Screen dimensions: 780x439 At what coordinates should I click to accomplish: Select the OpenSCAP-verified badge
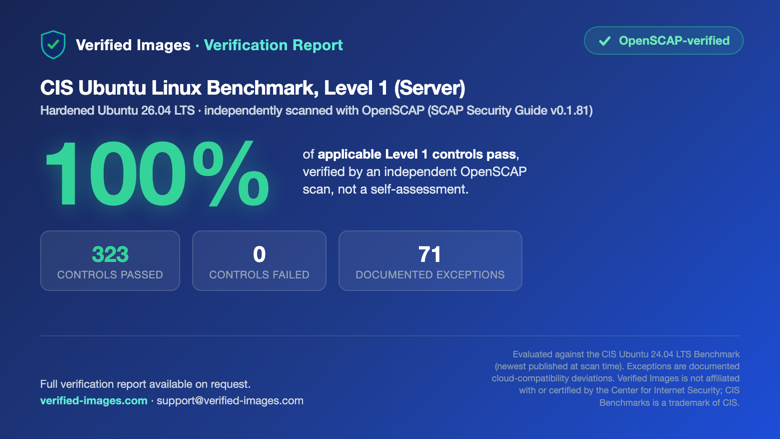[x=664, y=41]
